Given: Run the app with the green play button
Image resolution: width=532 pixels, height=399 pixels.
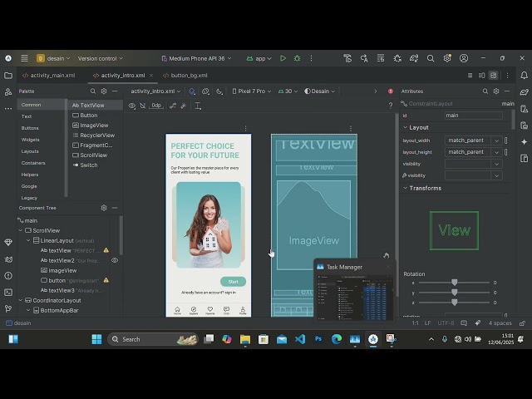Looking at the screenshot, I should pos(283,58).
